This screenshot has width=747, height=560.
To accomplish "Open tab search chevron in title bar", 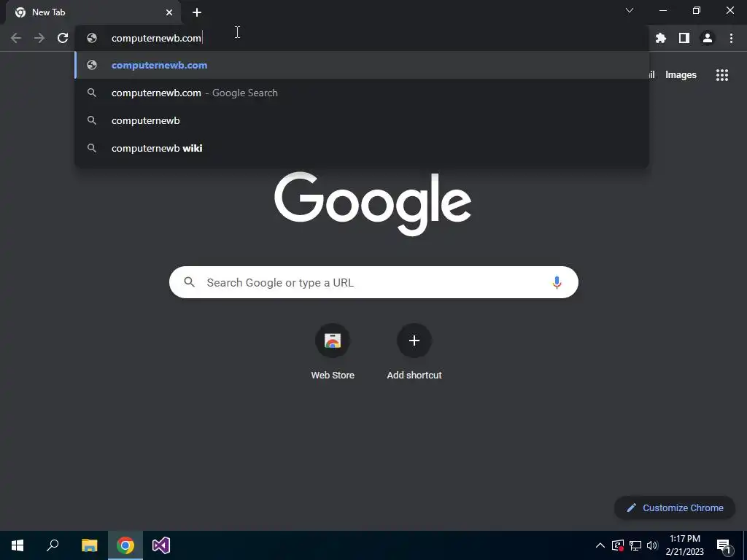I will [x=630, y=10].
